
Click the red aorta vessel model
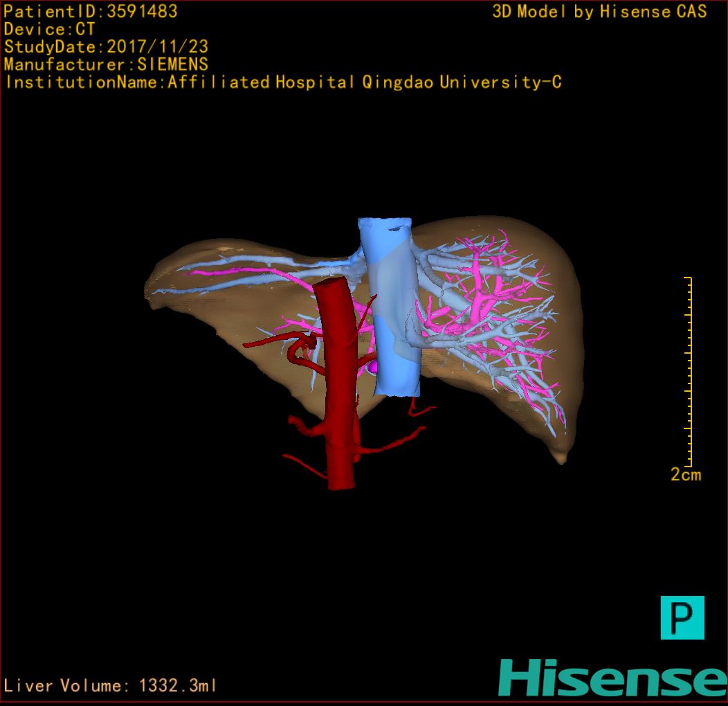pyautogui.click(x=340, y=383)
